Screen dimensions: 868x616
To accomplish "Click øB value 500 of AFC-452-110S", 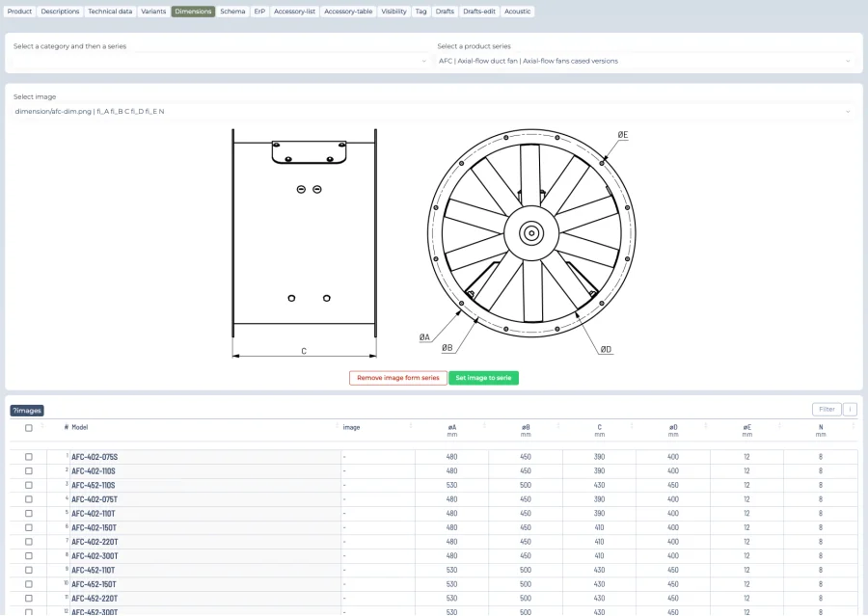I will [526, 486].
